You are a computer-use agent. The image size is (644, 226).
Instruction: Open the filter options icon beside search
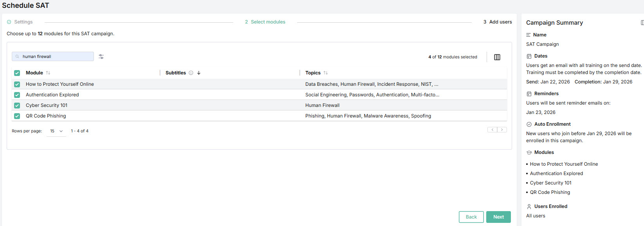[x=101, y=57]
